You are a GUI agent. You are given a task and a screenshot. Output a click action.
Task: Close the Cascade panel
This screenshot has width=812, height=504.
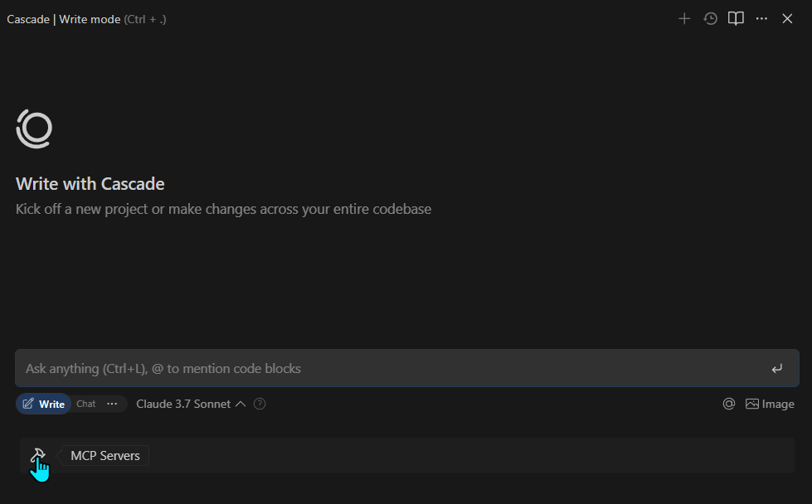787,18
